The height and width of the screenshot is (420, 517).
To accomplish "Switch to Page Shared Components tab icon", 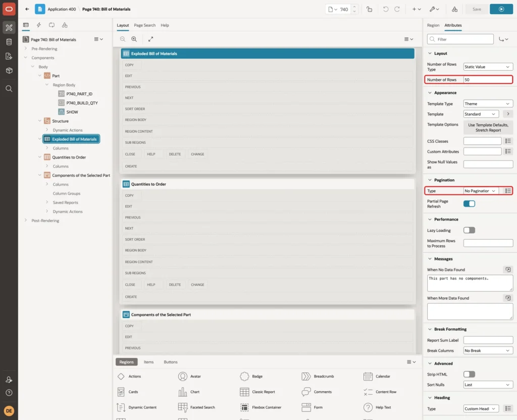I will pyautogui.click(x=65, y=25).
